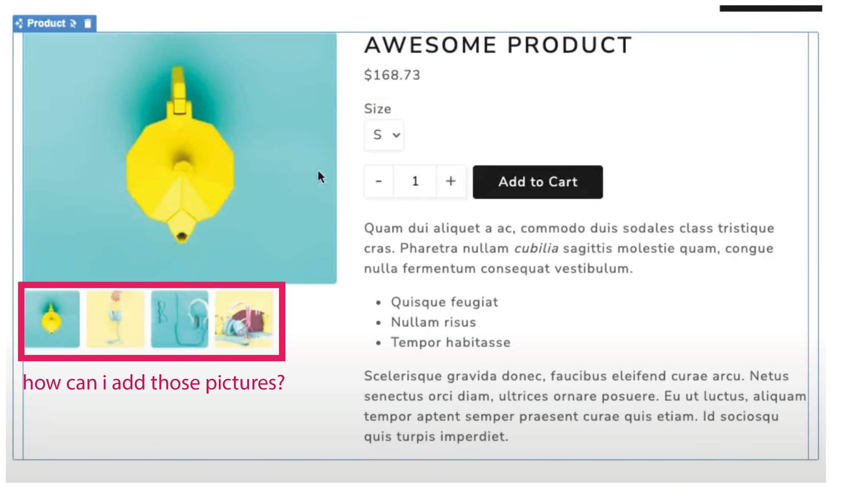Decrease quantity with the minus button
Viewport: 854px width, 504px height.
point(379,181)
